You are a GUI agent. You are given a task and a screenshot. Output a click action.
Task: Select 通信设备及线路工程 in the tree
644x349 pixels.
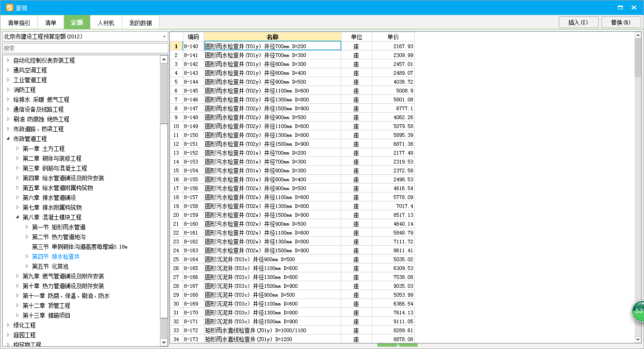coord(38,109)
